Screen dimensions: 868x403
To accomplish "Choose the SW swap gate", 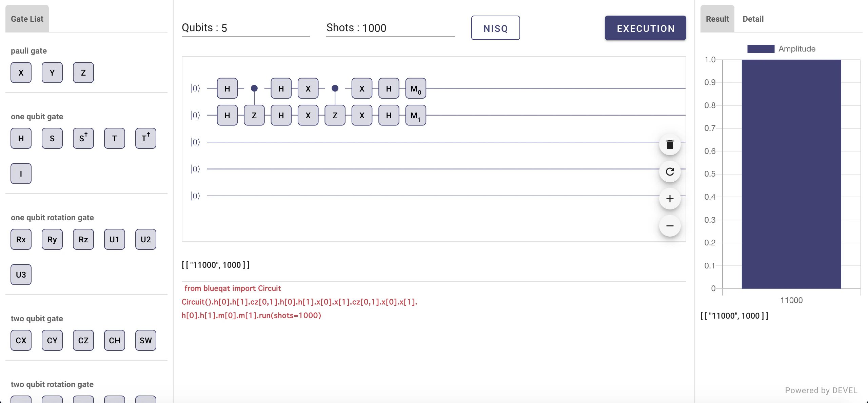I will pyautogui.click(x=146, y=340).
